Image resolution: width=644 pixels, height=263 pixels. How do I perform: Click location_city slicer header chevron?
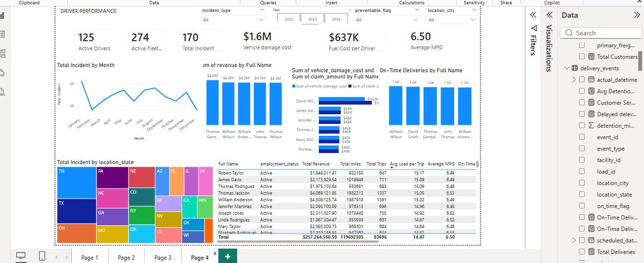[x=473, y=10]
